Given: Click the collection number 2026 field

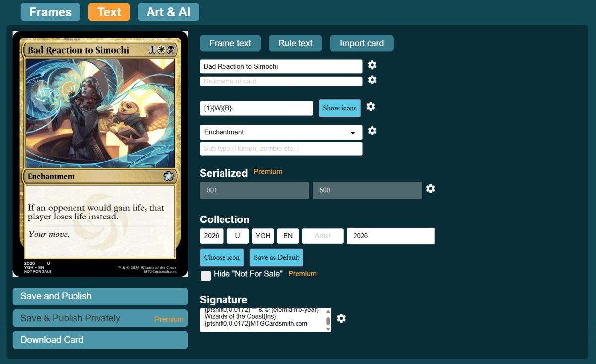Looking at the screenshot, I should point(212,236).
